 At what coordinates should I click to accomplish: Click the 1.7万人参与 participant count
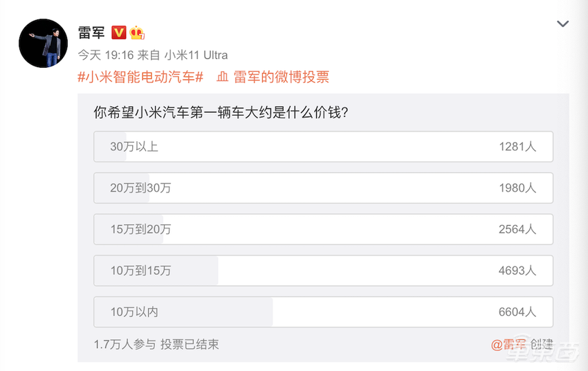tap(125, 344)
